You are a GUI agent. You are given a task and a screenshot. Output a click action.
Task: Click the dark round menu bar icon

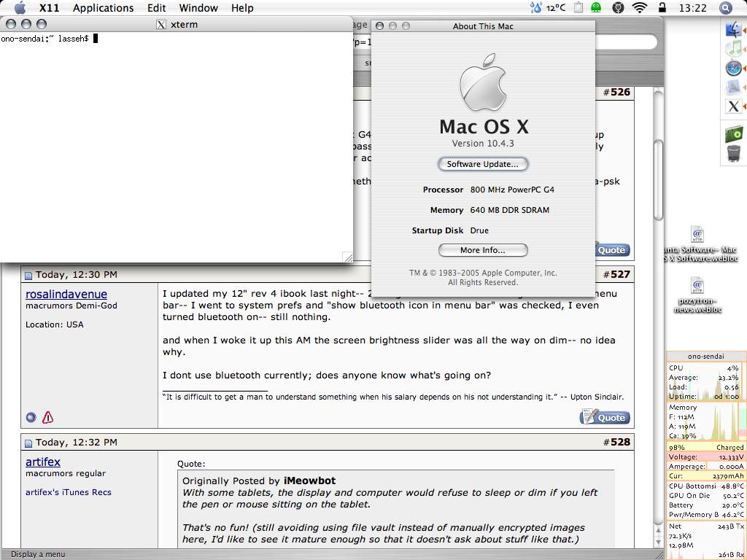click(618, 7)
